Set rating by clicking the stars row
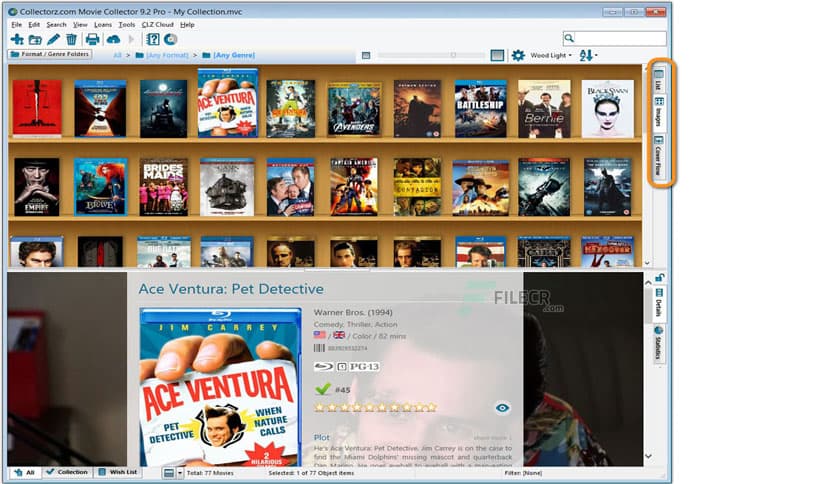This screenshot has width=836, height=484. click(375, 407)
